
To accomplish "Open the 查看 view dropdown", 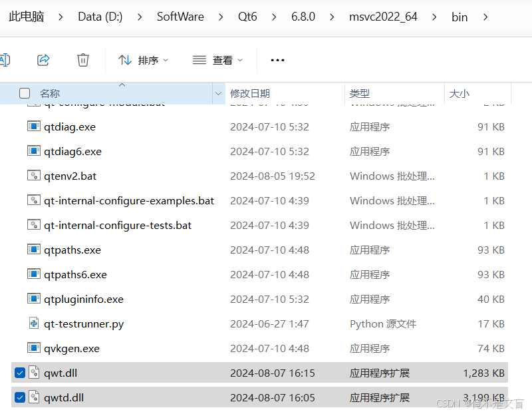I will tap(217, 60).
